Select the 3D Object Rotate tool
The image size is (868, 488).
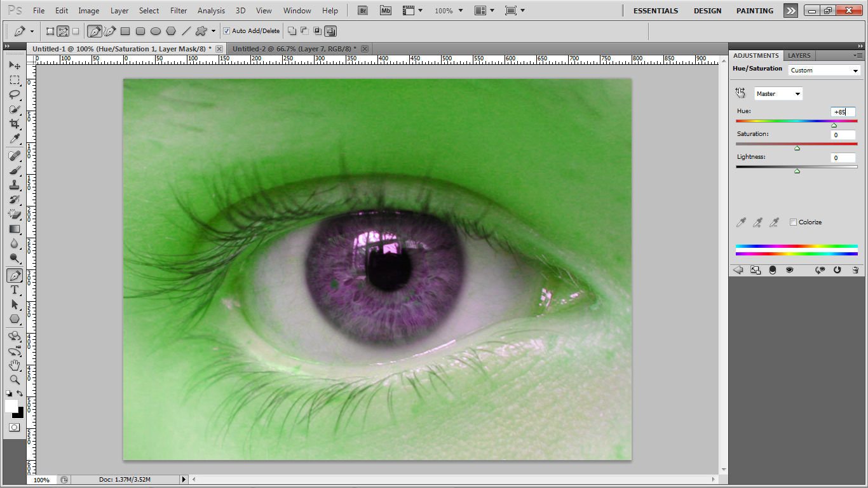point(15,336)
